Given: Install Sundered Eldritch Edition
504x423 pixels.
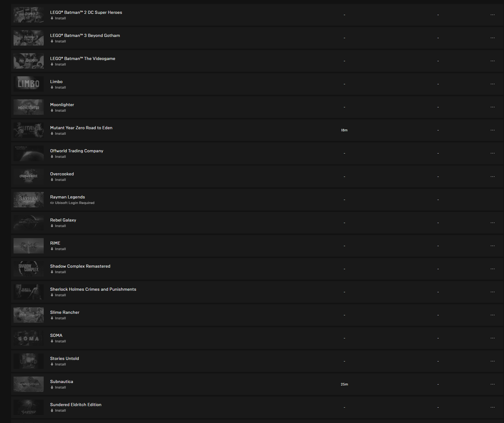Looking at the screenshot, I should [60, 410].
